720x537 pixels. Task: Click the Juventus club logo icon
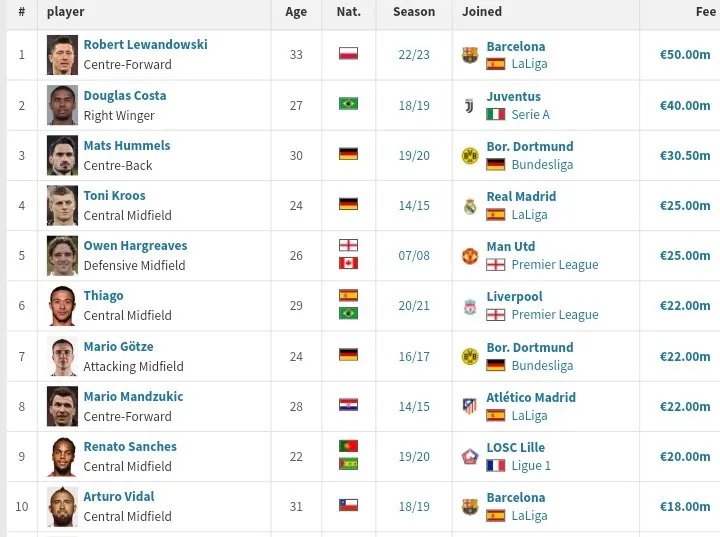(470, 105)
